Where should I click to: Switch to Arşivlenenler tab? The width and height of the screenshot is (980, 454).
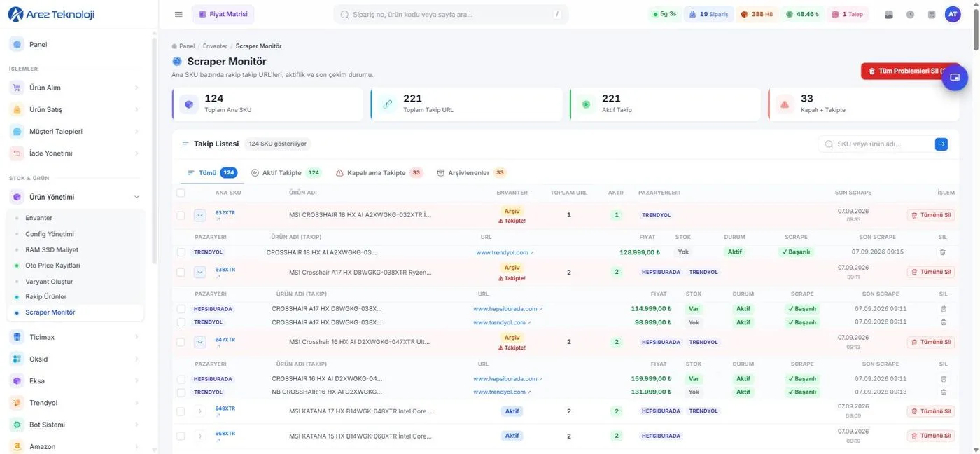coord(471,172)
